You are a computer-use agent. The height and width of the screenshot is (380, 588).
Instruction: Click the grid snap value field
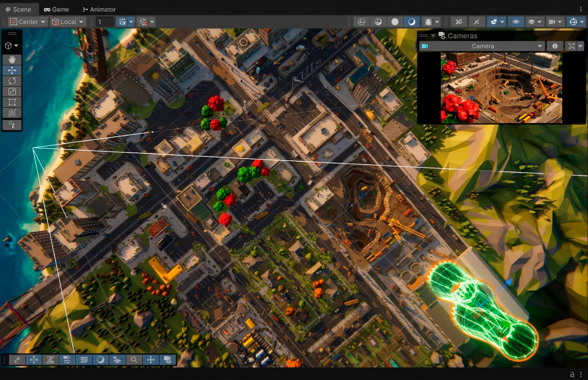(105, 22)
